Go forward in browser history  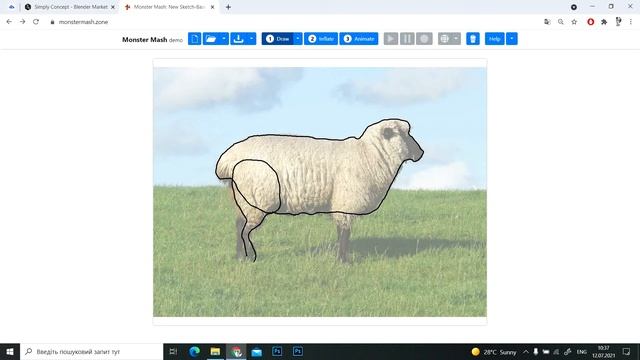pyautogui.click(x=22, y=22)
